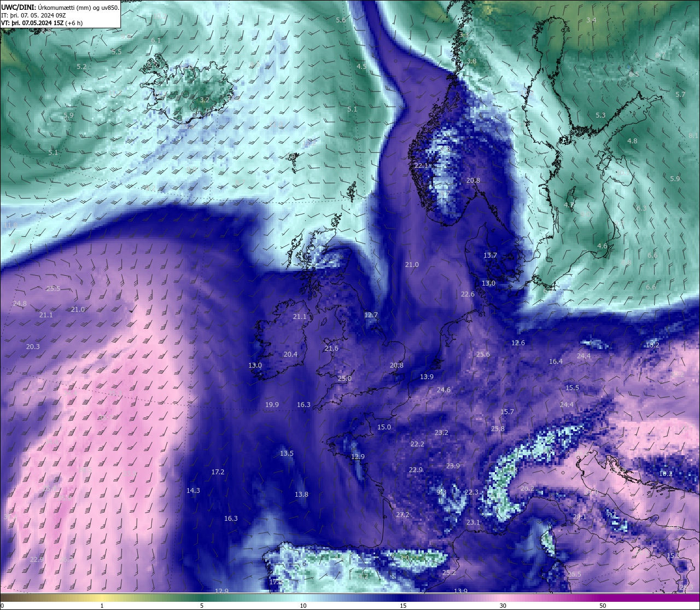Click the 5.7 value label

(x=680, y=95)
